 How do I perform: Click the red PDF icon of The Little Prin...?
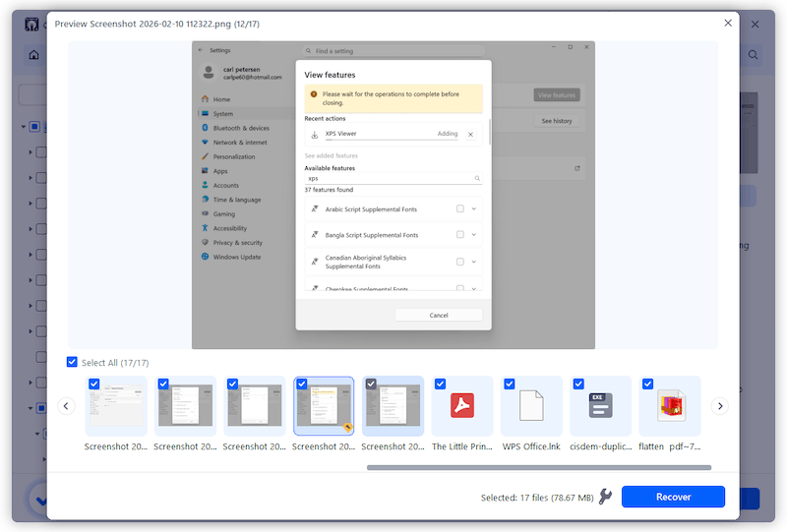(x=462, y=405)
